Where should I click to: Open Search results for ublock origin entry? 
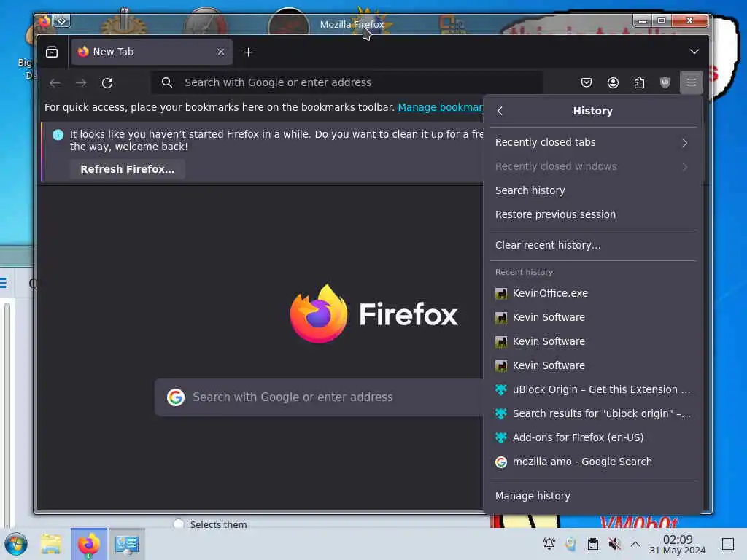pyautogui.click(x=592, y=414)
